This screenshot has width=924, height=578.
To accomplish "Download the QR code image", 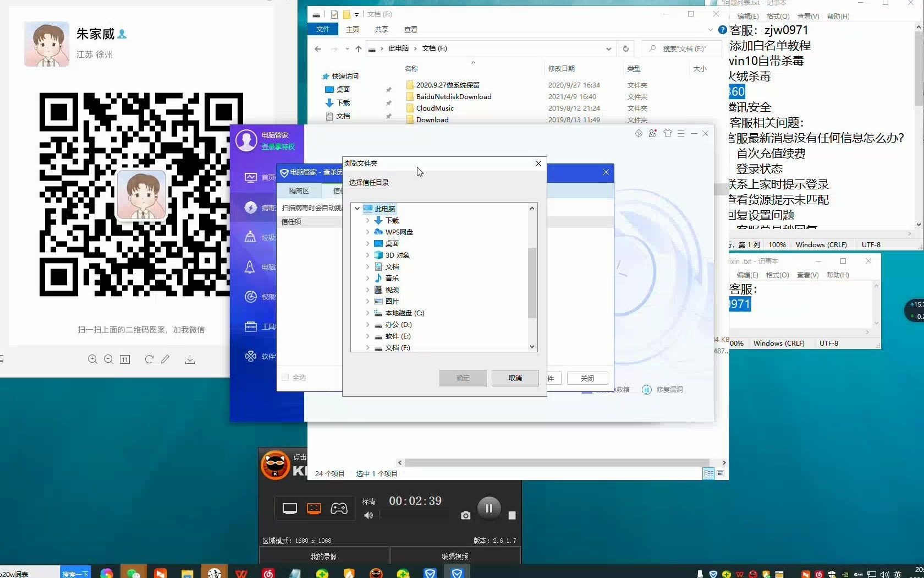I will (x=190, y=359).
